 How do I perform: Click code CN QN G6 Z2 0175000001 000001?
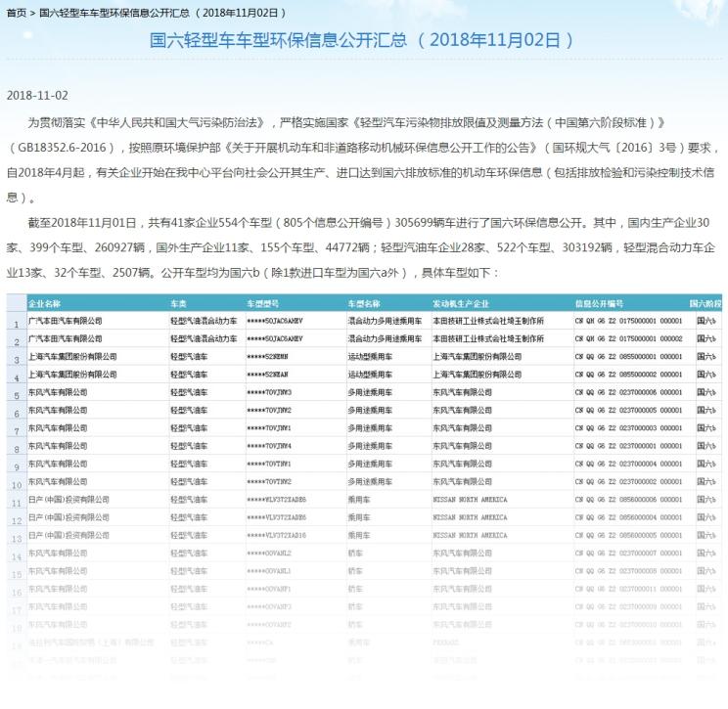pos(628,321)
